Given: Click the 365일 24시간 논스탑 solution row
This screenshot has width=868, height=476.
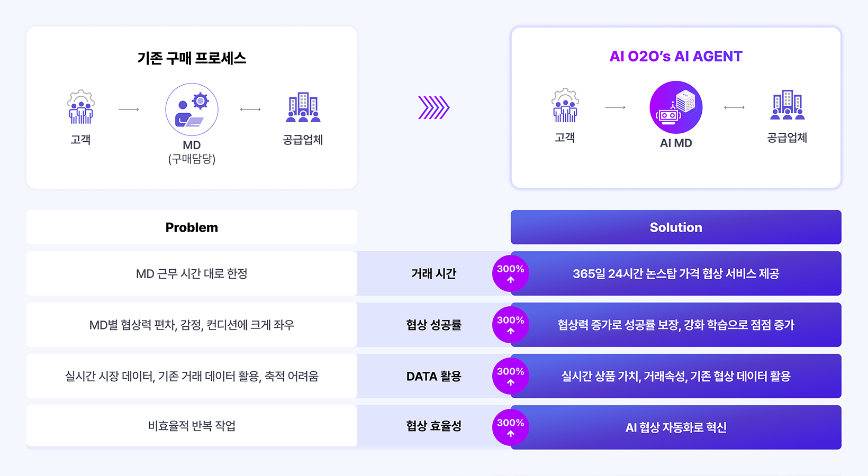Looking at the screenshot, I should 676,273.
